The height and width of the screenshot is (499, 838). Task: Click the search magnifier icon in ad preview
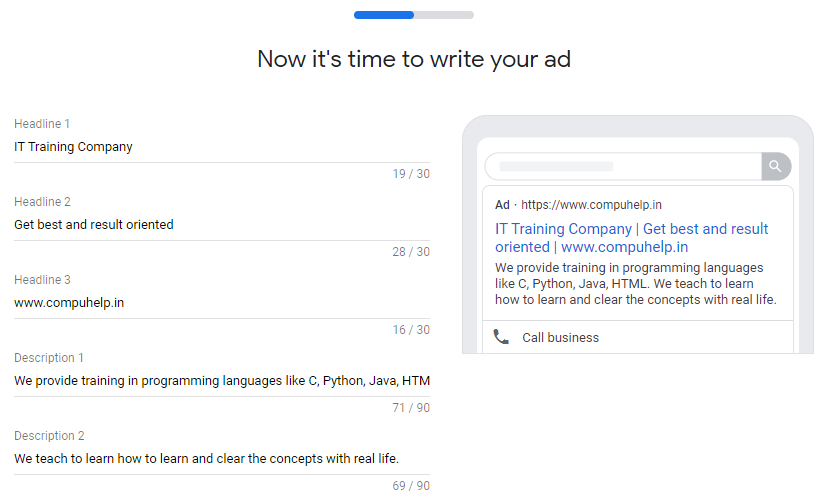click(x=775, y=166)
